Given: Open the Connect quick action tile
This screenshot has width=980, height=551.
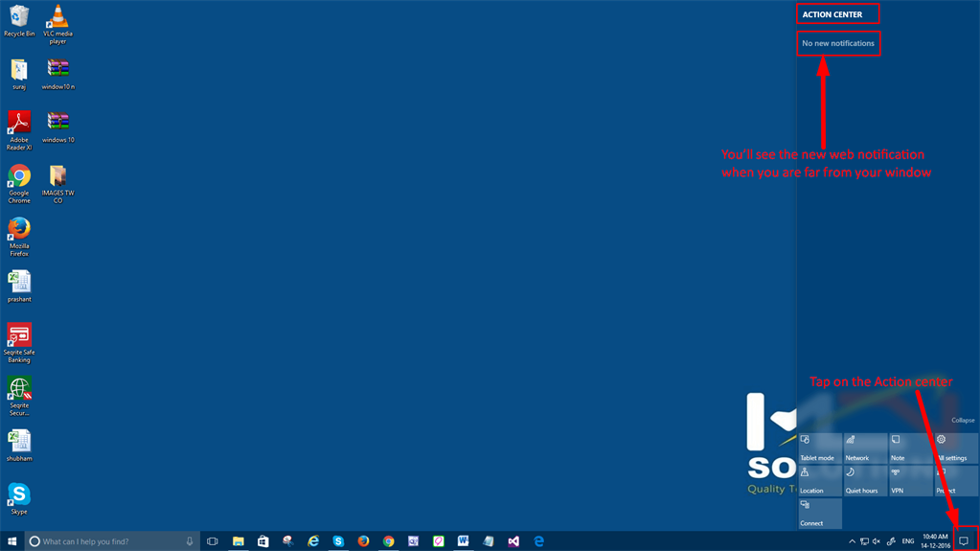Looking at the screenshot, I should point(820,513).
